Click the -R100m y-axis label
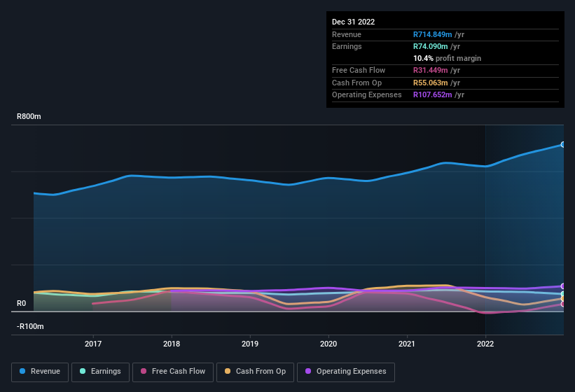This screenshot has height=392, width=575. coord(30,326)
